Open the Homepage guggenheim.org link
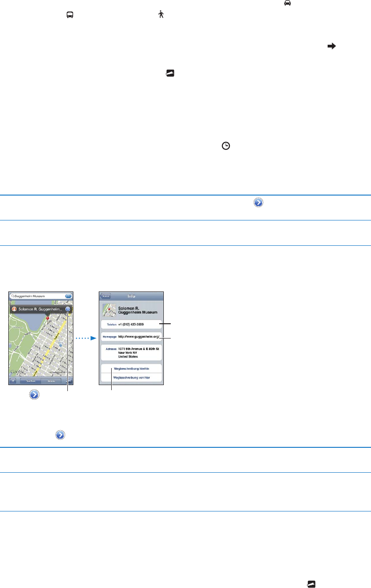Image resolution: width=371 pixels, height=588 pixels. [131, 337]
